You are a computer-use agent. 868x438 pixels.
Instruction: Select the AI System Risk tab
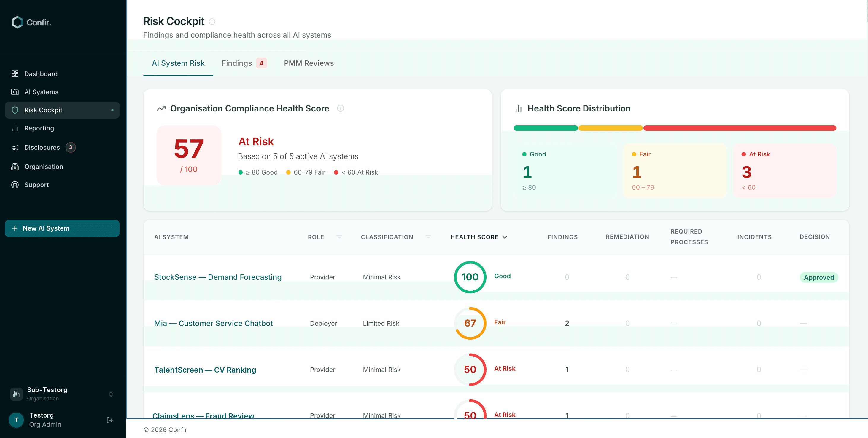(x=178, y=63)
